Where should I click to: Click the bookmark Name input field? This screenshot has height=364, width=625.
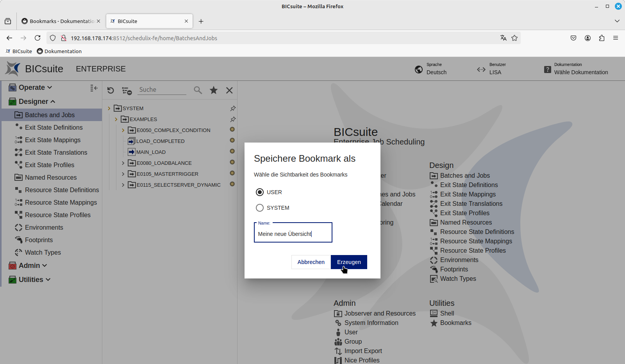(x=293, y=234)
